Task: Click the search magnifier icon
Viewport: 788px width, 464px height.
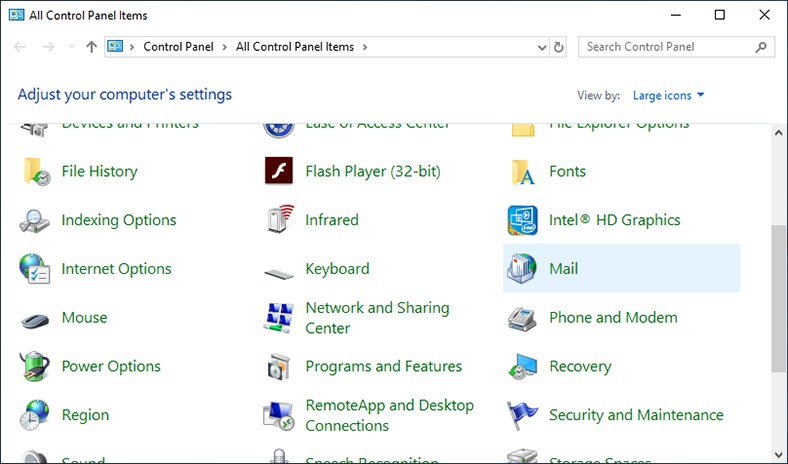Action: pyautogui.click(x=761, y=47)
